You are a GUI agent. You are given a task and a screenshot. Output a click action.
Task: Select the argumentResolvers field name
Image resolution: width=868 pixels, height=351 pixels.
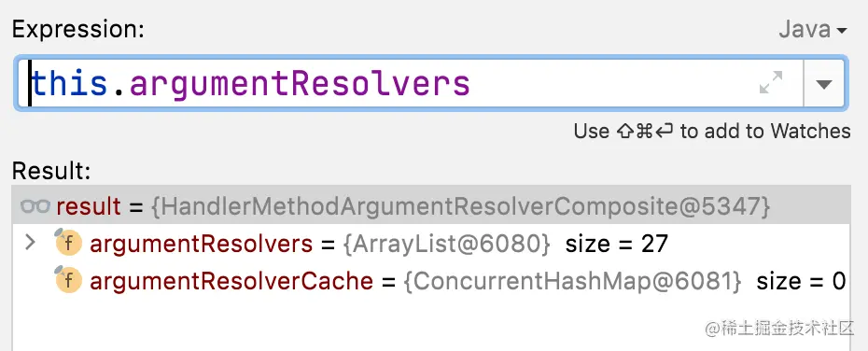[201, 245]
